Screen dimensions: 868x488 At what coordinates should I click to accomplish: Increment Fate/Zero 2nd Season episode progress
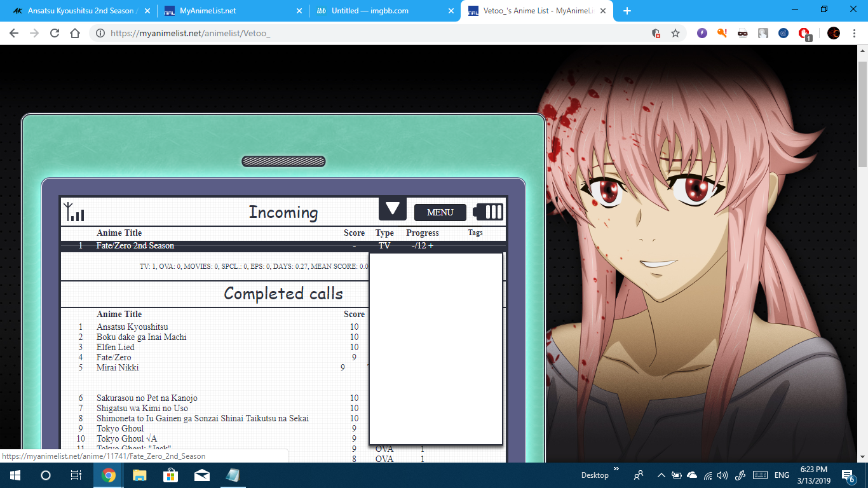431,245
